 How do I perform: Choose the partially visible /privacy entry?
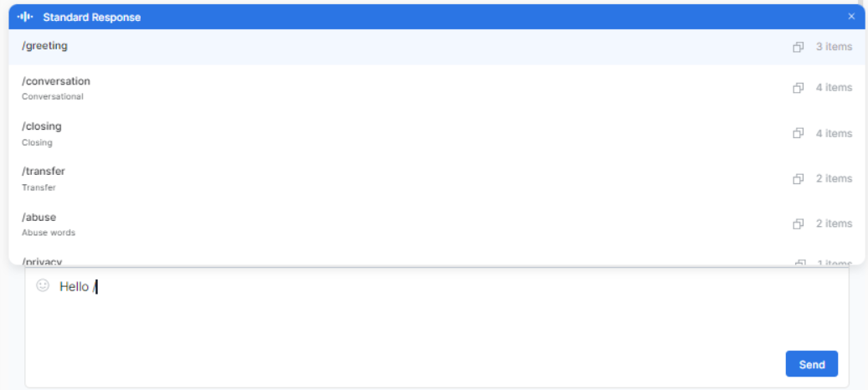tap(43, 261)
